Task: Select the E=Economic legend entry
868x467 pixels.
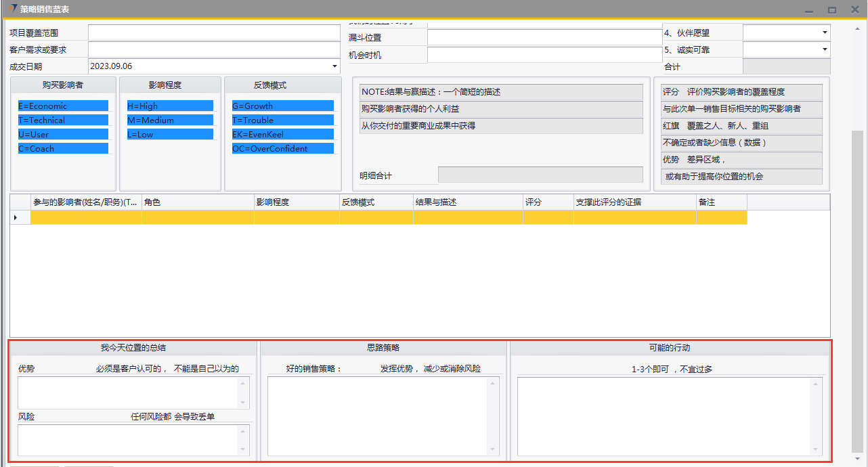Action: (x=63, y=106)
